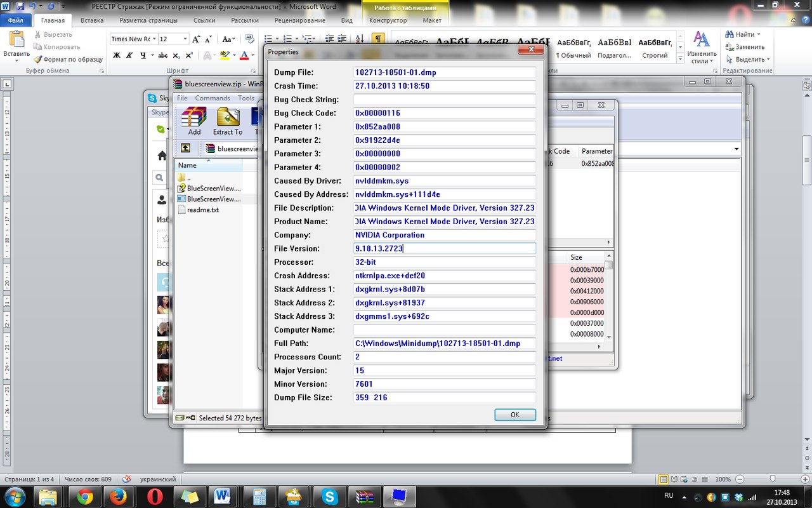Expand the Find (Найти) dropdown arrow
This screenshot has height=508, width=812.
759,34
